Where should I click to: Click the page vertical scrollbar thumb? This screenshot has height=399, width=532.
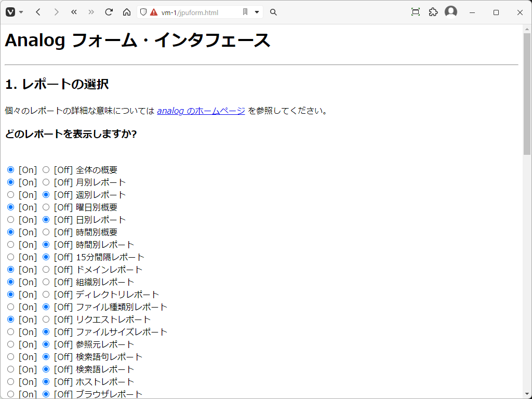pyautogui.click(x=527, y=94)
